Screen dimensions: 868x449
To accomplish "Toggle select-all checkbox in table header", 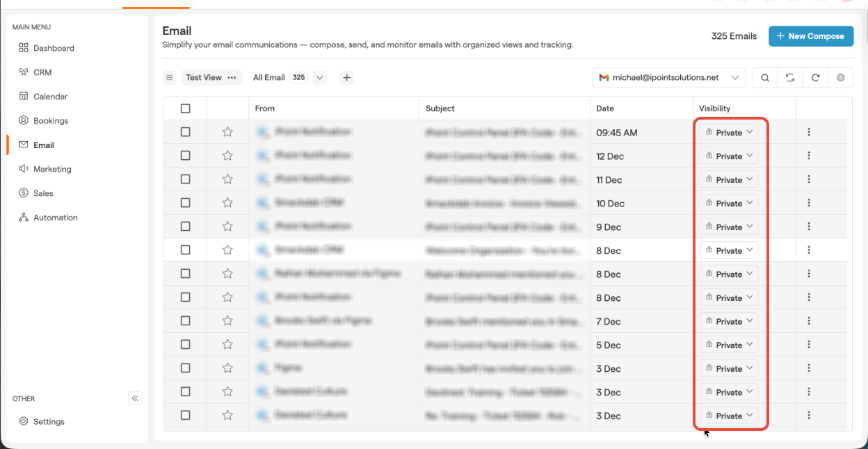I will click(x=185, y=108).
